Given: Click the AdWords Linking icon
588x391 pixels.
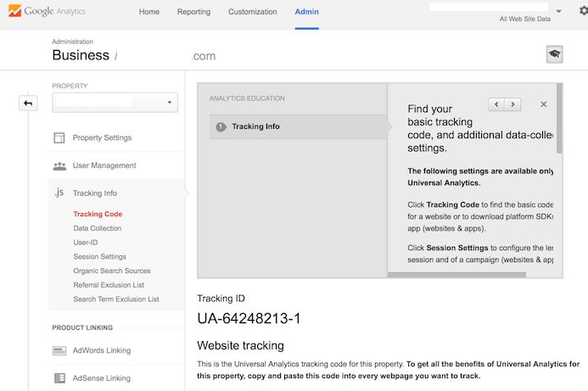Looking at the screenshot, I should (x=59, y=350).
